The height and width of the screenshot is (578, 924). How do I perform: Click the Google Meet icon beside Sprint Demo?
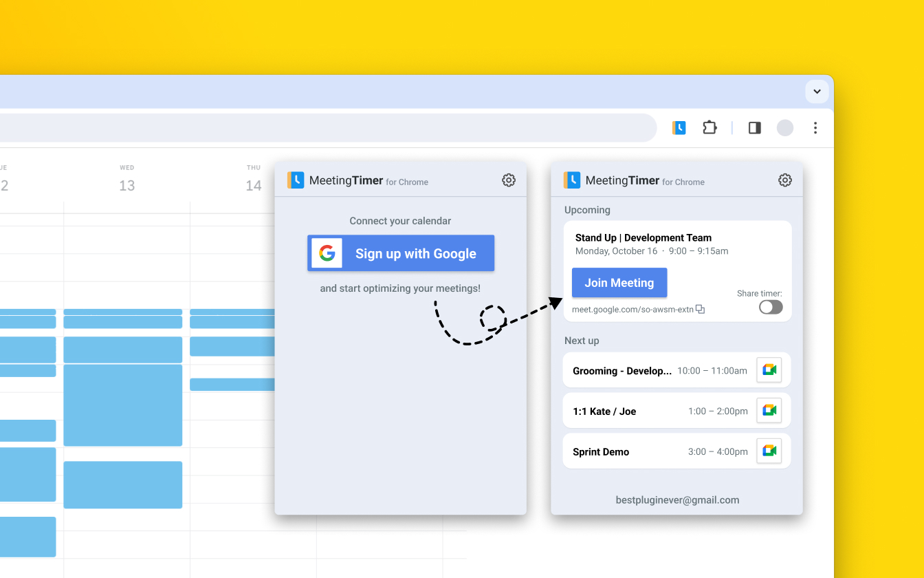pos(769,451)
